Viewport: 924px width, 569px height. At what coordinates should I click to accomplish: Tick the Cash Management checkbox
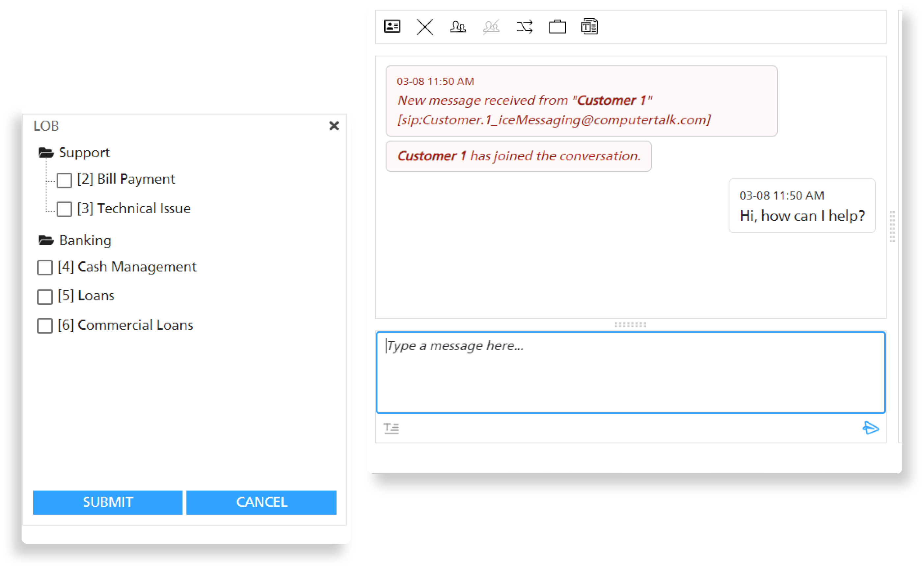45,267
